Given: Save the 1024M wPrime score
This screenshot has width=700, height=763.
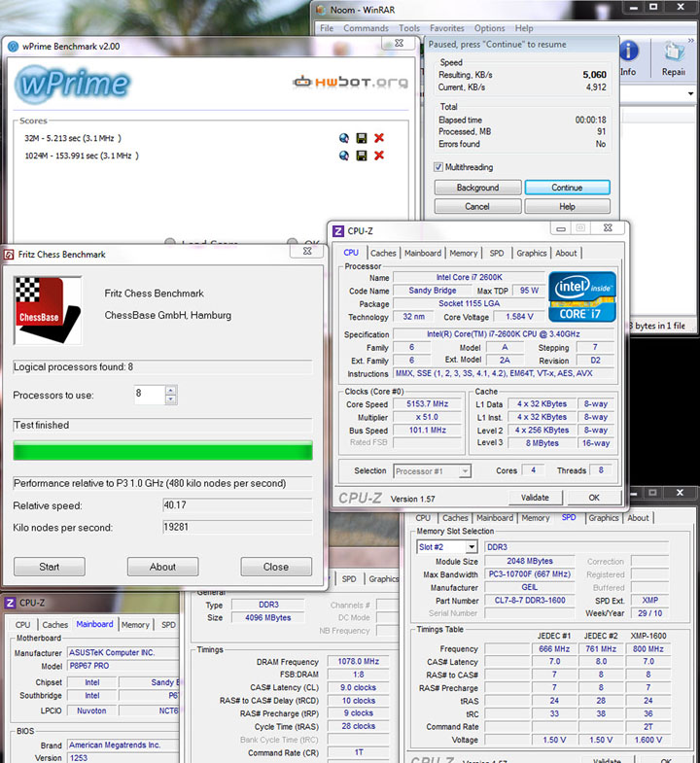Looking at the screenshot, I should [362, 156].
